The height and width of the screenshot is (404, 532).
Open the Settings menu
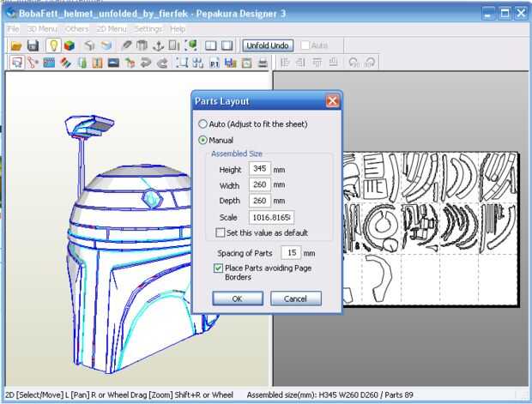(148, 29)
